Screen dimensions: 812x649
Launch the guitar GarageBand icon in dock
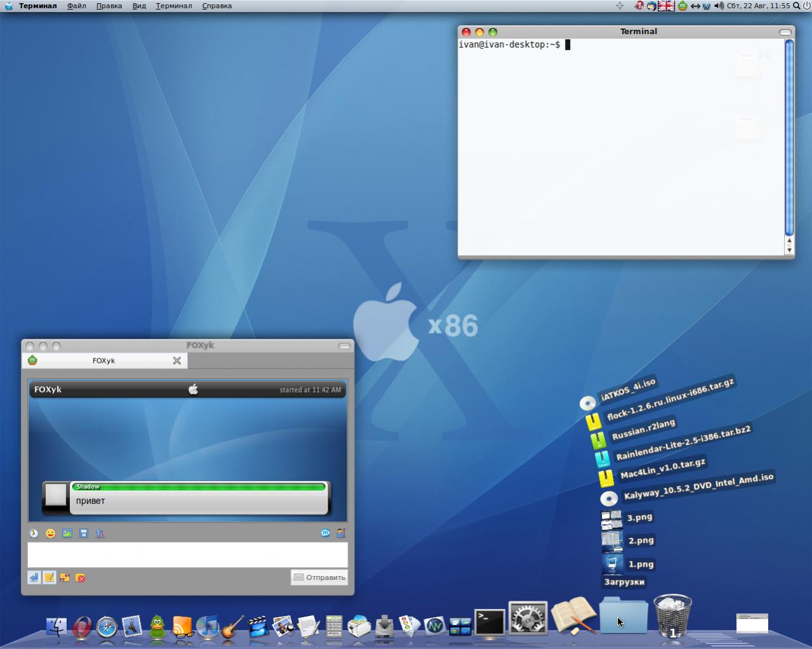(232, 627)
